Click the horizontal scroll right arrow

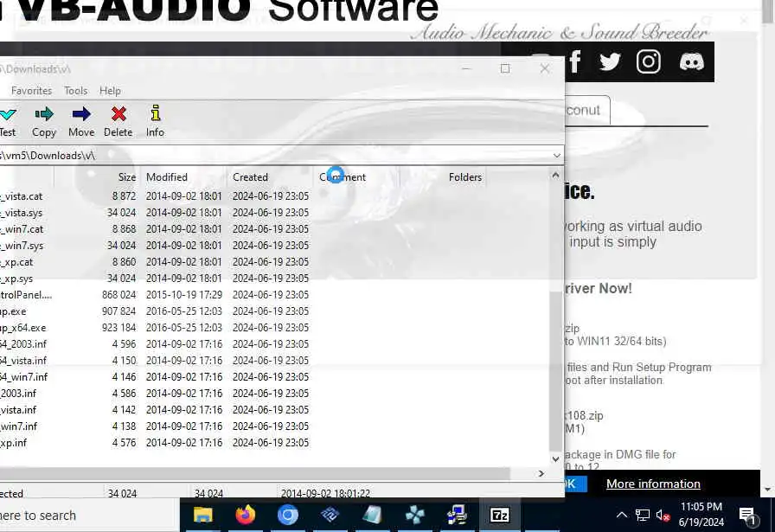point(541,474)
